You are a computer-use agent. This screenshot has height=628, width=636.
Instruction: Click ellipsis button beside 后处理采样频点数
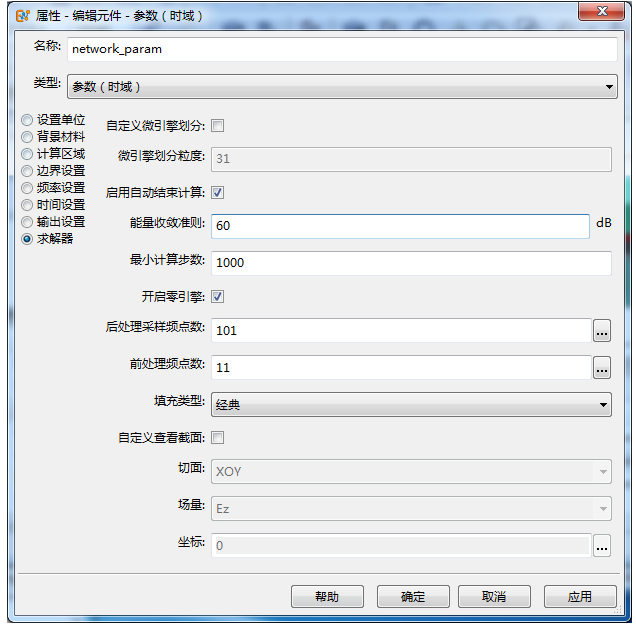click(x=601, y=330)
